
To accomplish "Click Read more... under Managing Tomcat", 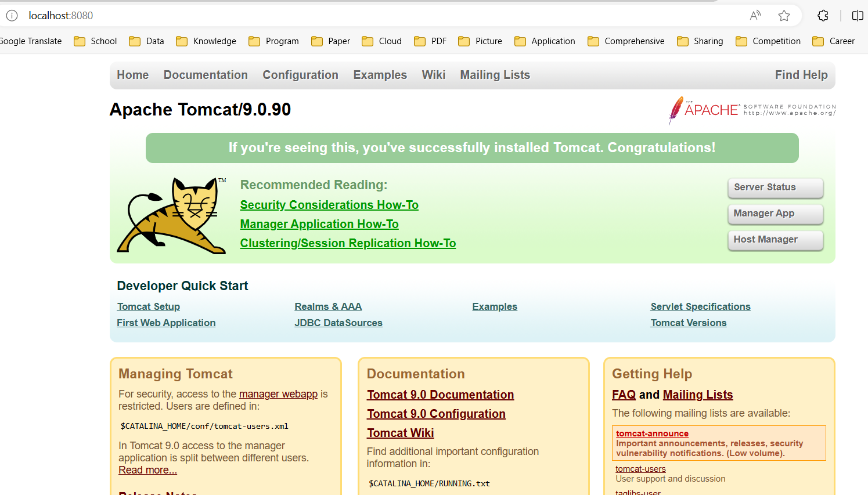I will (147, 470).
